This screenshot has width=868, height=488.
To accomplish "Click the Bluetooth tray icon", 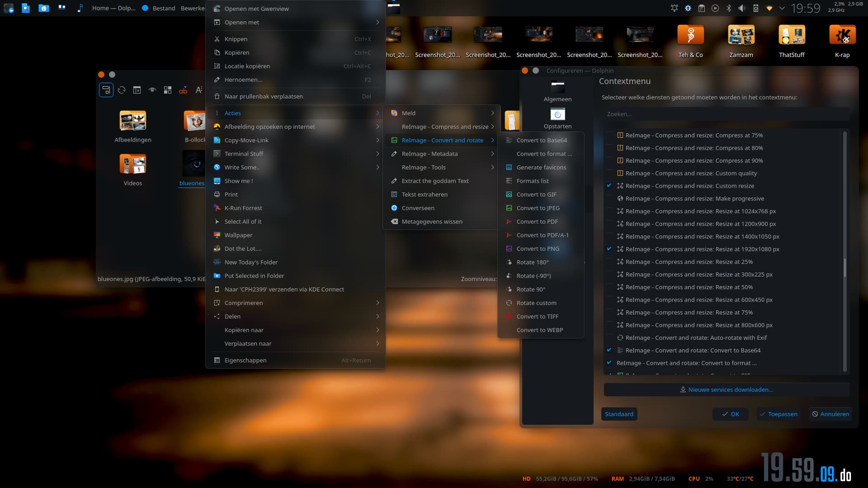I will [x=728, y=8].
